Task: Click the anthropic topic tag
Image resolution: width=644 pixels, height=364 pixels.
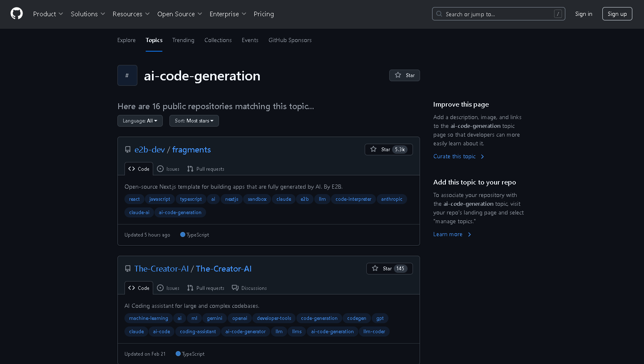Action: click(x=391, y=199)
